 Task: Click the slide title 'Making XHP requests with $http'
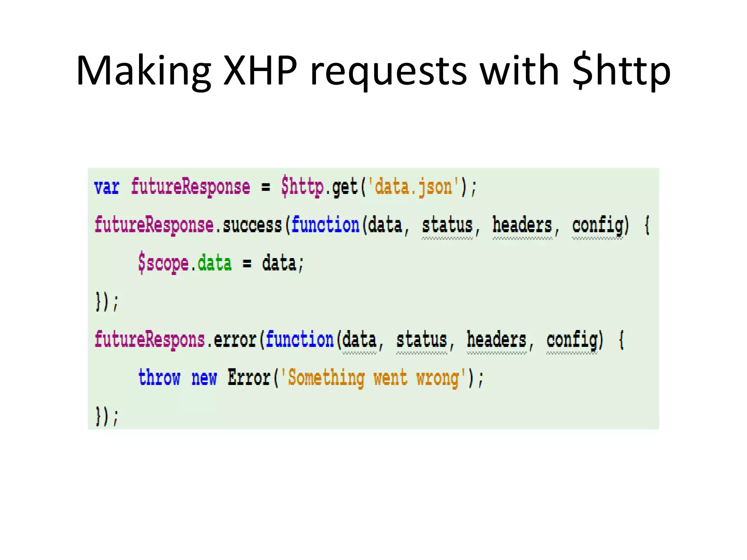click(x=373, y=71)
